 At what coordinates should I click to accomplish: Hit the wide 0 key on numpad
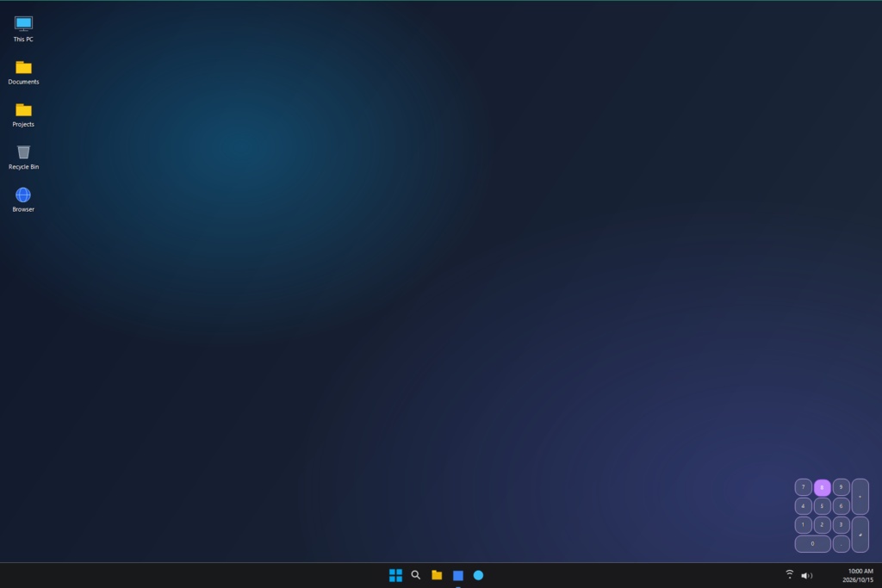tap(812, 543)
